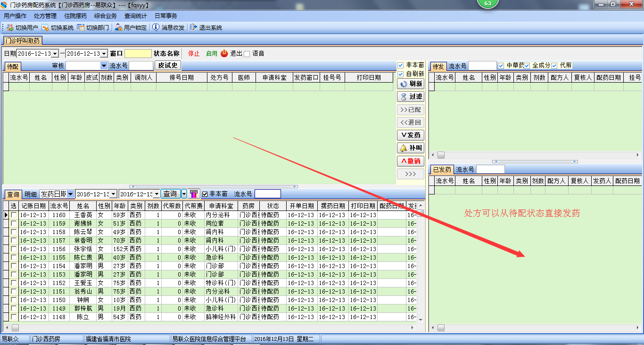Open the 查询统计 menu
644x345 pixels.
pos(136,16)
